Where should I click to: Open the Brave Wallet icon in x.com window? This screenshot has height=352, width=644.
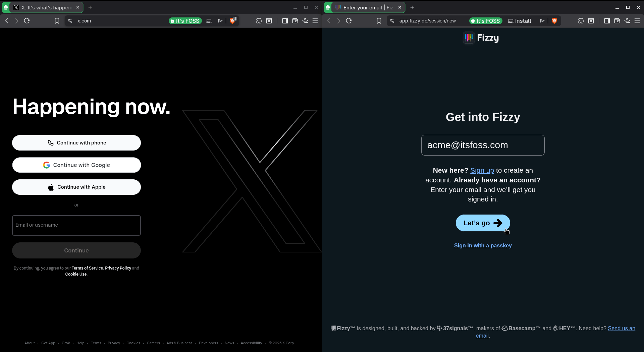(295, 21)
